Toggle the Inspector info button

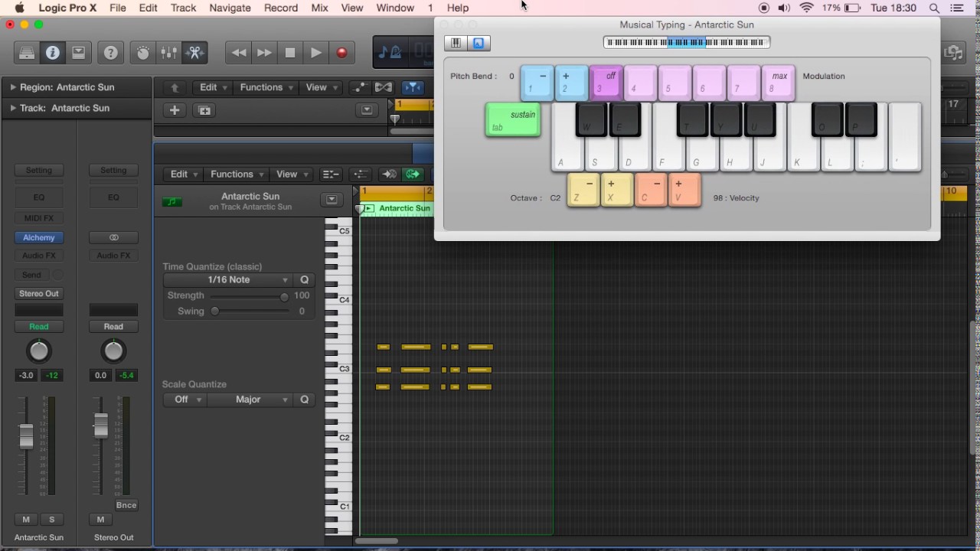(53, 53)
